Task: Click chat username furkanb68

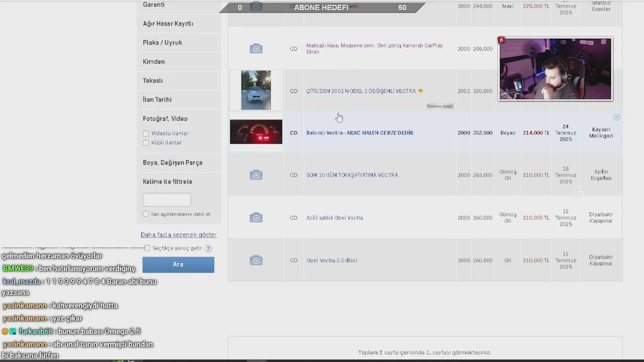Action: [36, 331]
